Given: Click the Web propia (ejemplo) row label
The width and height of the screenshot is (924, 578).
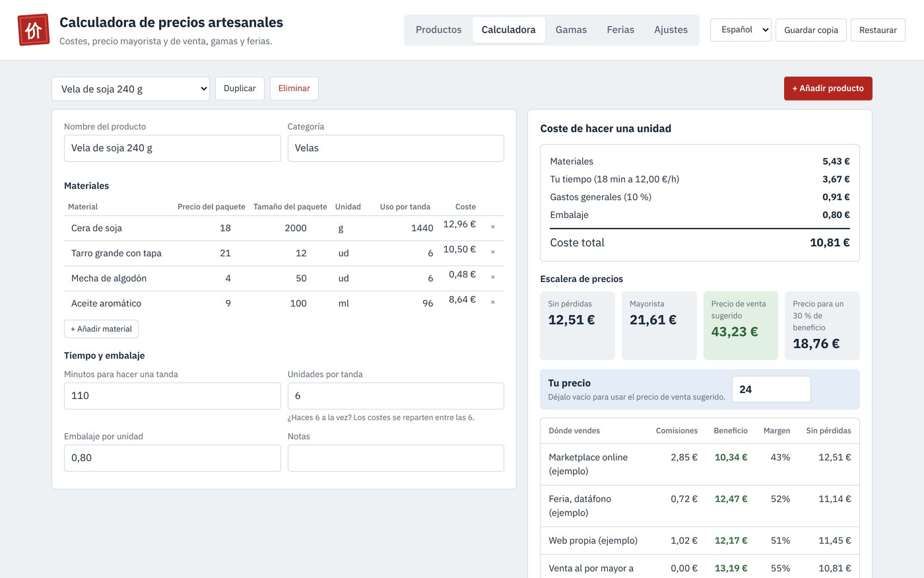Looking at the screenshot, I should click(x=593, y=540).
